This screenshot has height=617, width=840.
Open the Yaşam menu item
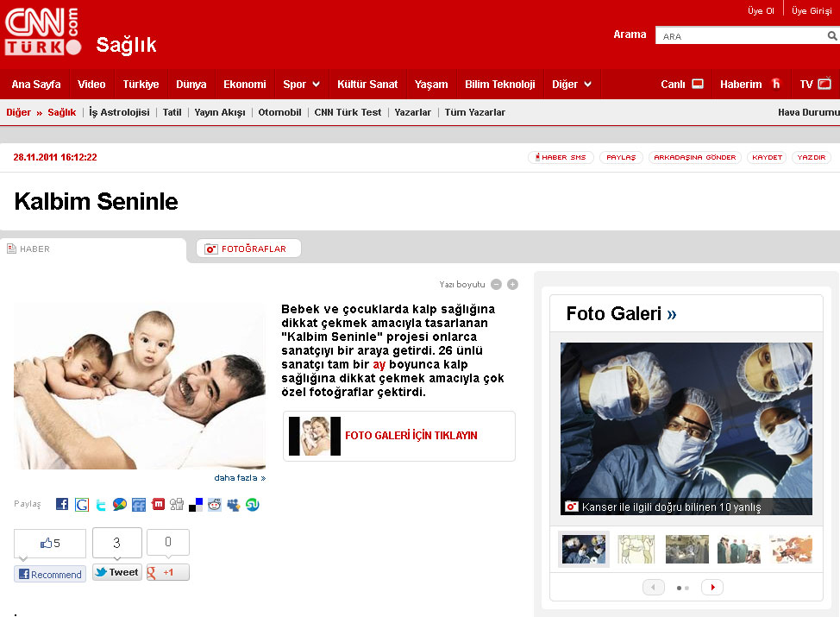tap(431, 85)
